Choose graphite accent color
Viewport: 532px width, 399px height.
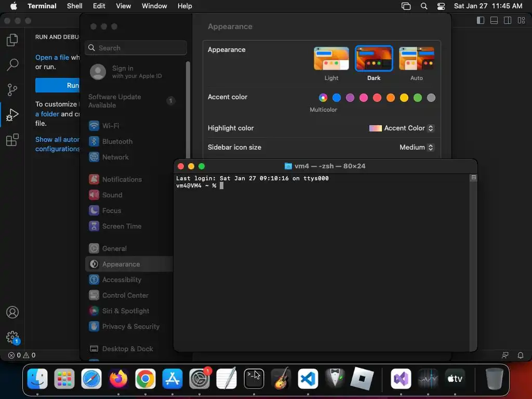tap(431, 98)
